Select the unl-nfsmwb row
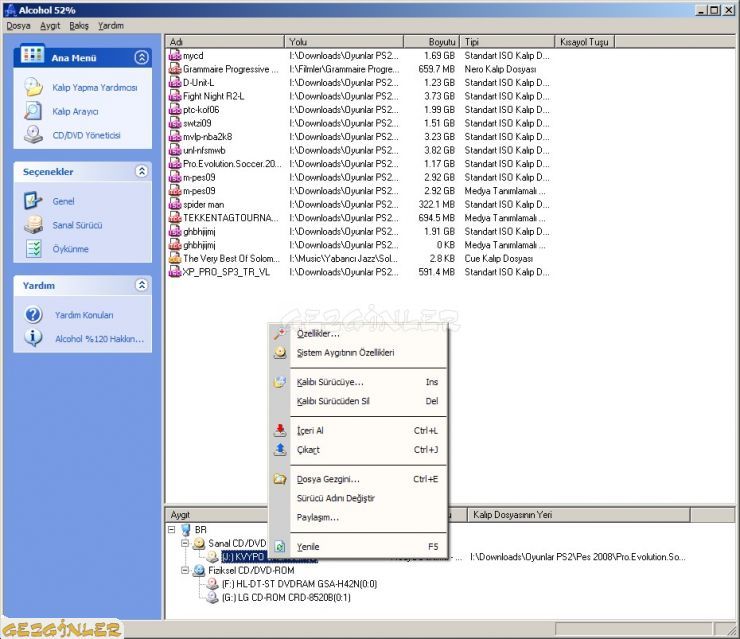740x639 pixels. (x=359, y=150)
